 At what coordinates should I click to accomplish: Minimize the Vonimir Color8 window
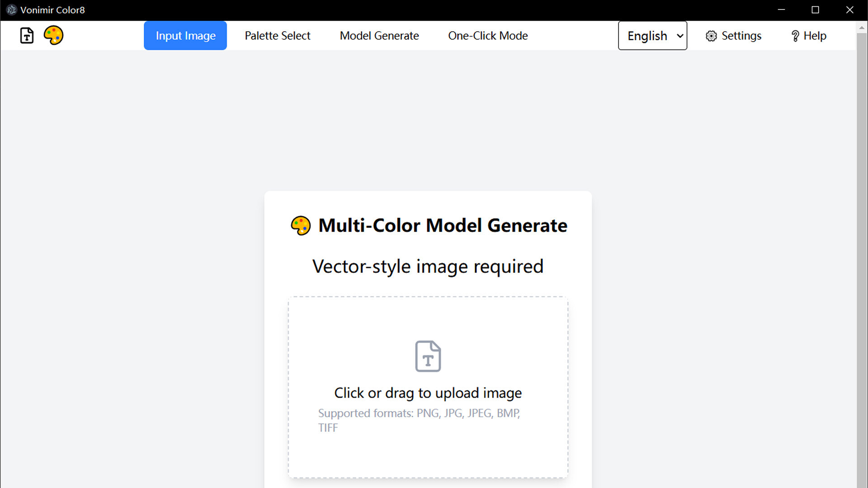(781, 10)
